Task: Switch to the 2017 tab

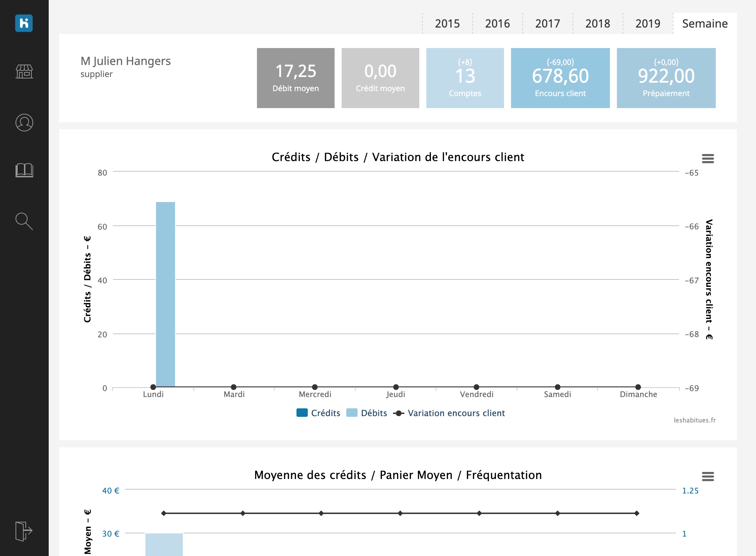Action: click(x=548, y=23)
